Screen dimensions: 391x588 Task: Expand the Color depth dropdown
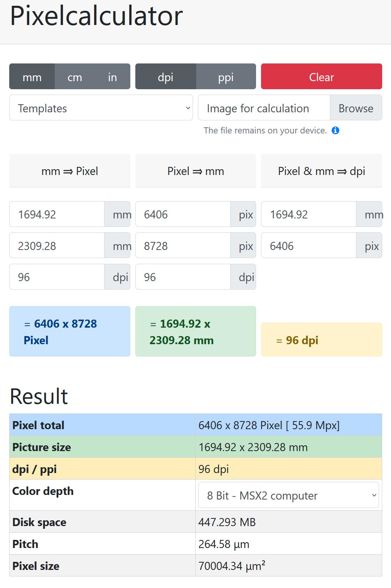pos(288,495)
